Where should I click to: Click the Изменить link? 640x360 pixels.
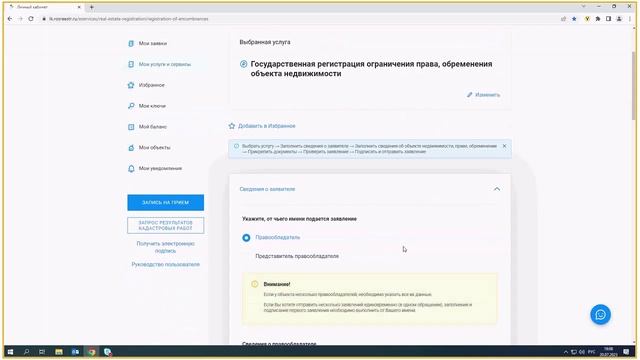click(487, 95)
